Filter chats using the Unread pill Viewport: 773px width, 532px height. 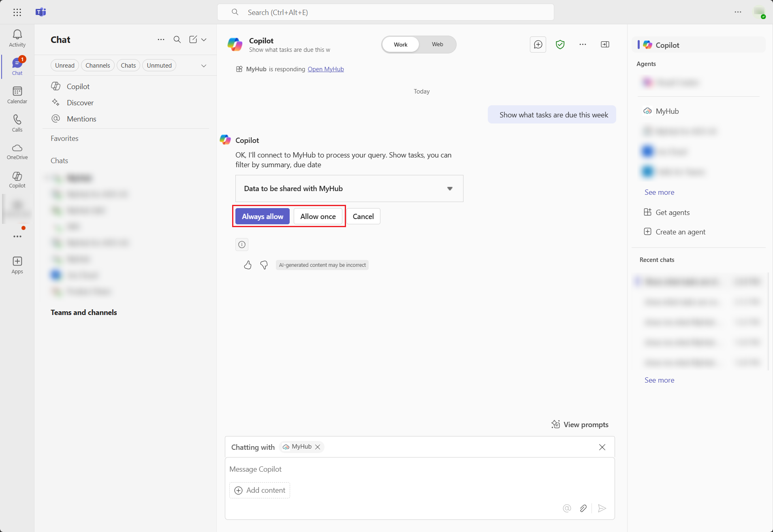tap(64, 65)
